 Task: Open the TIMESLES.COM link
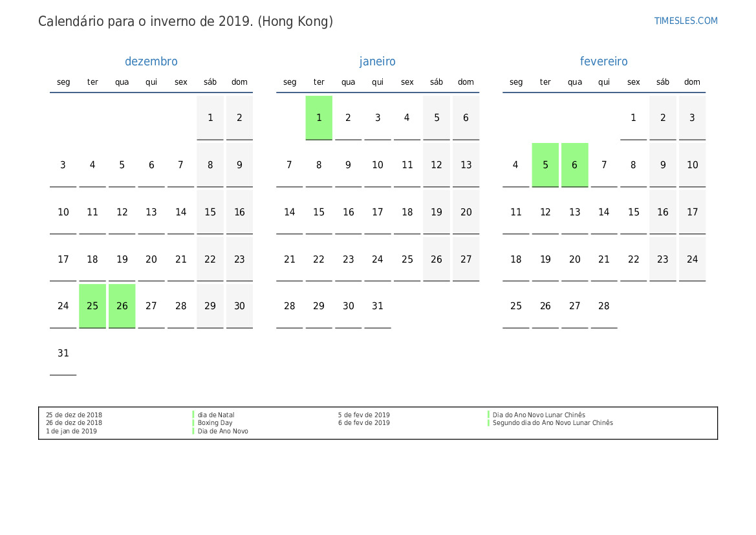click(686, 21)
